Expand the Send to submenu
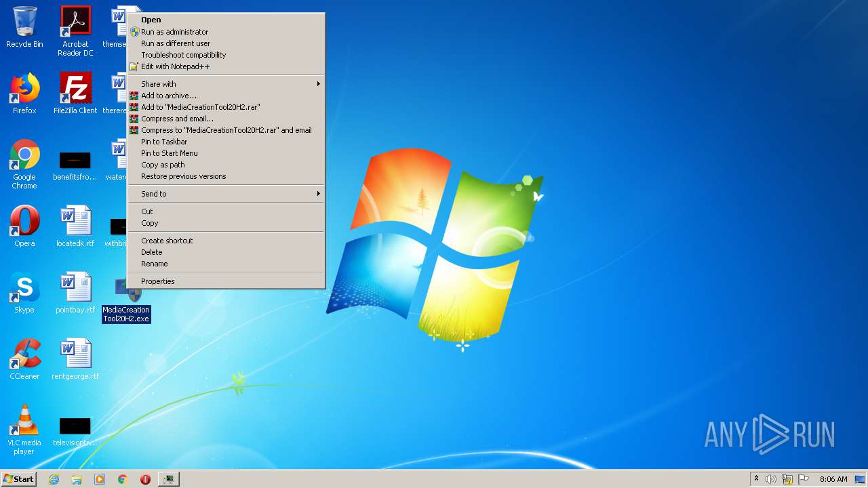 [226, 194]
